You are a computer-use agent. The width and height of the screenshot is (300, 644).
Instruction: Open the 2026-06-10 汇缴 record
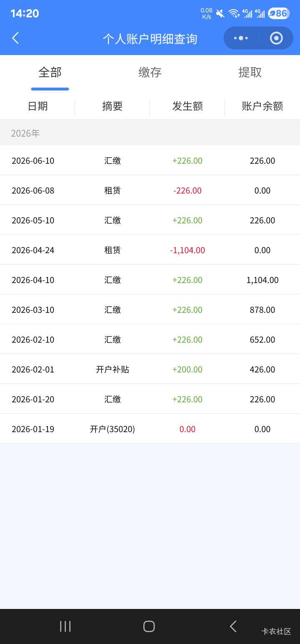click(150, 161)
